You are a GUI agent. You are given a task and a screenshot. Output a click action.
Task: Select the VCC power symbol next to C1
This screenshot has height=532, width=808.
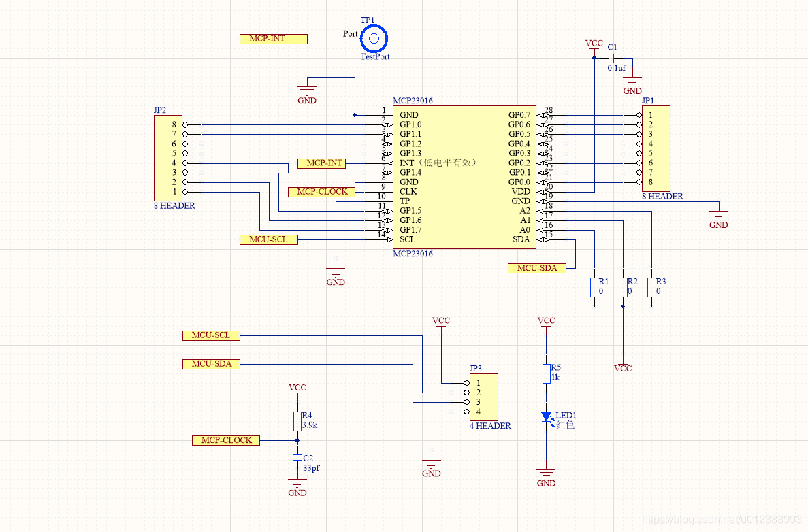[594, 46]
